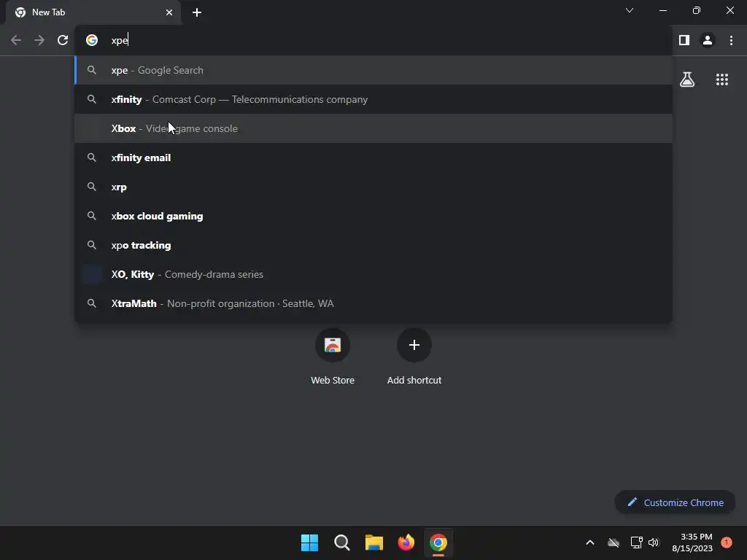Open a new tab with the plus button
Viewport: 747px width, 560px height.
[197, 12]
